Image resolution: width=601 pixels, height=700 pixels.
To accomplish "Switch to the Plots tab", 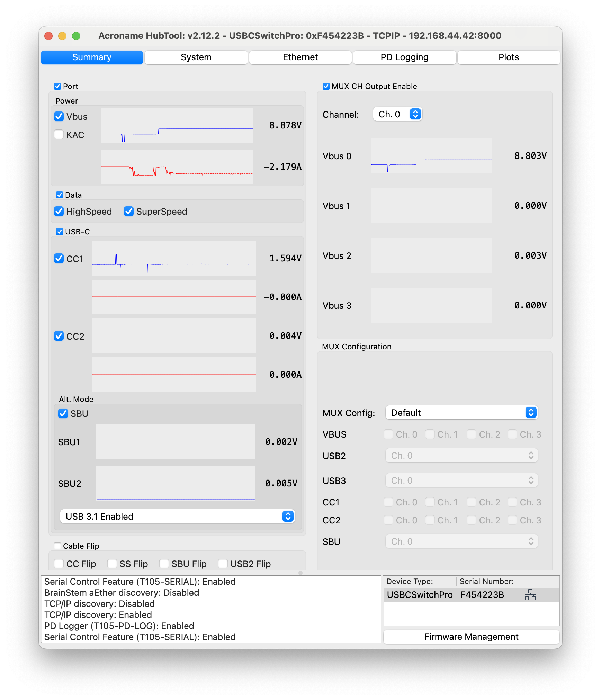I will (509, 57).
